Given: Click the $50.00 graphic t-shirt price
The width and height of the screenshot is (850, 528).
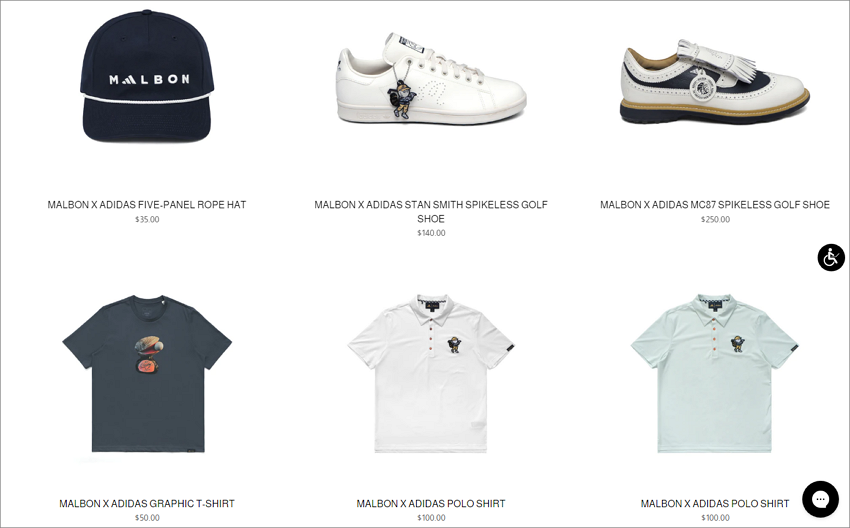Looking at the screenshot, I should point(147,518).
